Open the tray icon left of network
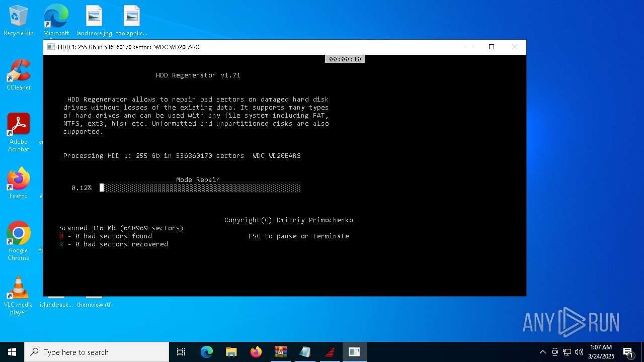This screenshot has width=644, height=362. pos(555,352)
